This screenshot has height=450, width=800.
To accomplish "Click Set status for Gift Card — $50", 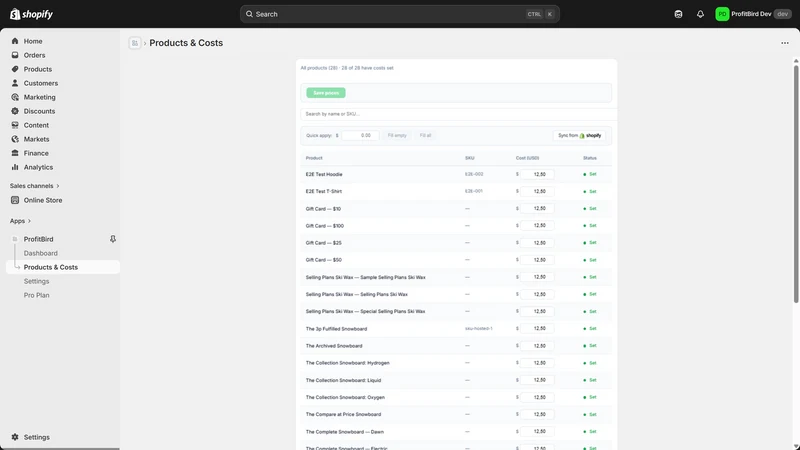I will point(590,260).
